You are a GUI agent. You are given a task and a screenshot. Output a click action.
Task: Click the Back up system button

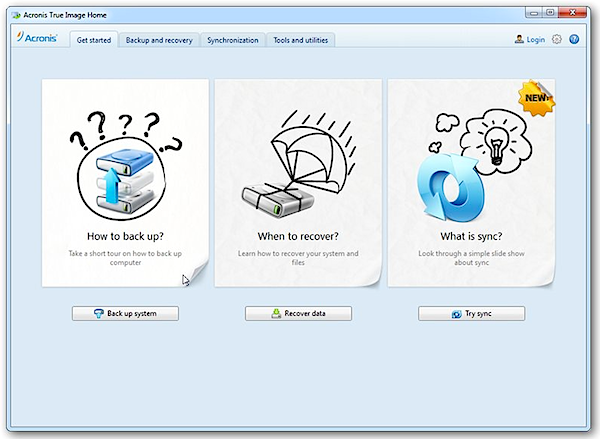coord(125,313)
